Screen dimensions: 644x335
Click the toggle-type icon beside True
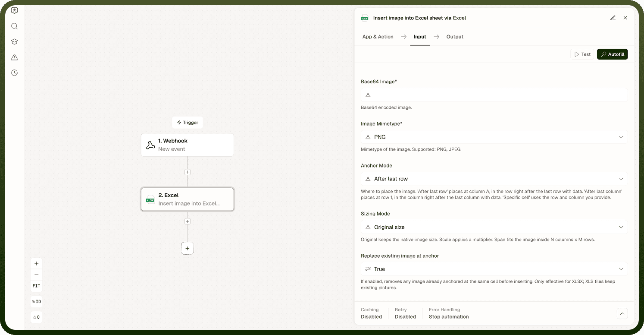coord(368,269)
